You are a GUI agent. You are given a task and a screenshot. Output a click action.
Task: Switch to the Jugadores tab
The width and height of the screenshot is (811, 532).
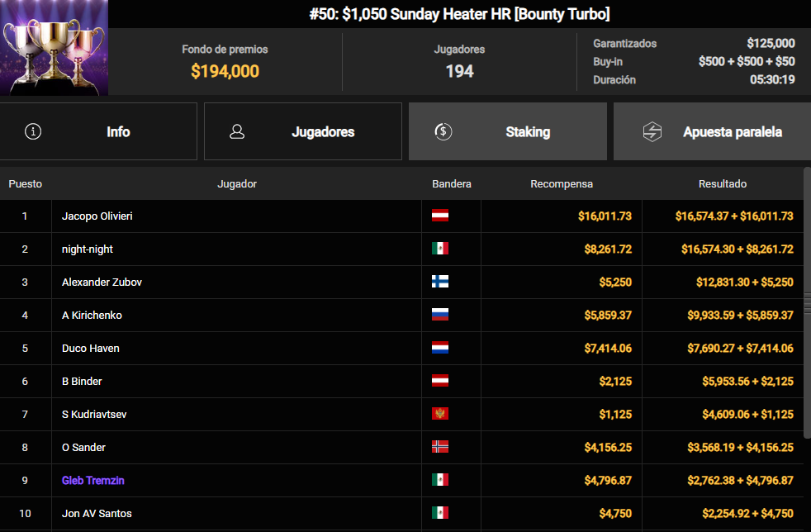click(x=303, y=131)
